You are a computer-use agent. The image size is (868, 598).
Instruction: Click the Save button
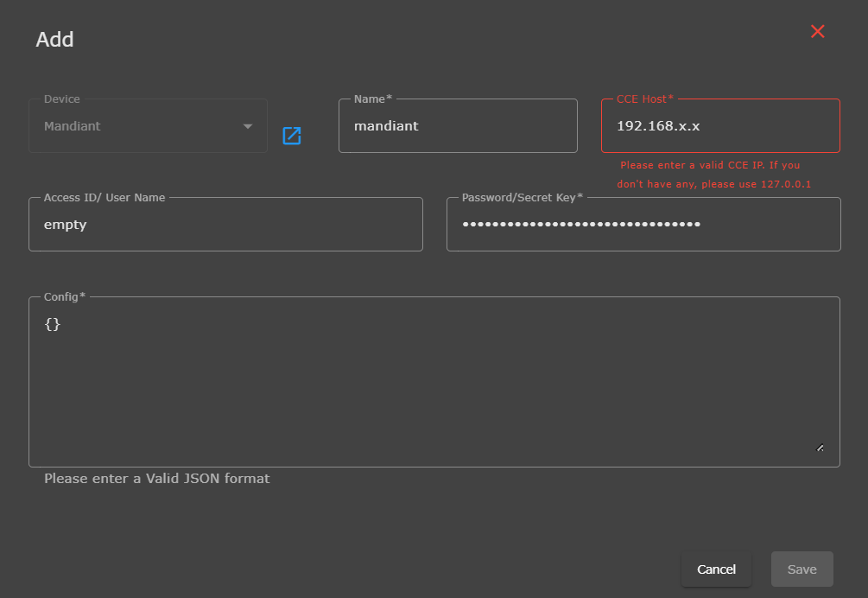pos(801,569)
